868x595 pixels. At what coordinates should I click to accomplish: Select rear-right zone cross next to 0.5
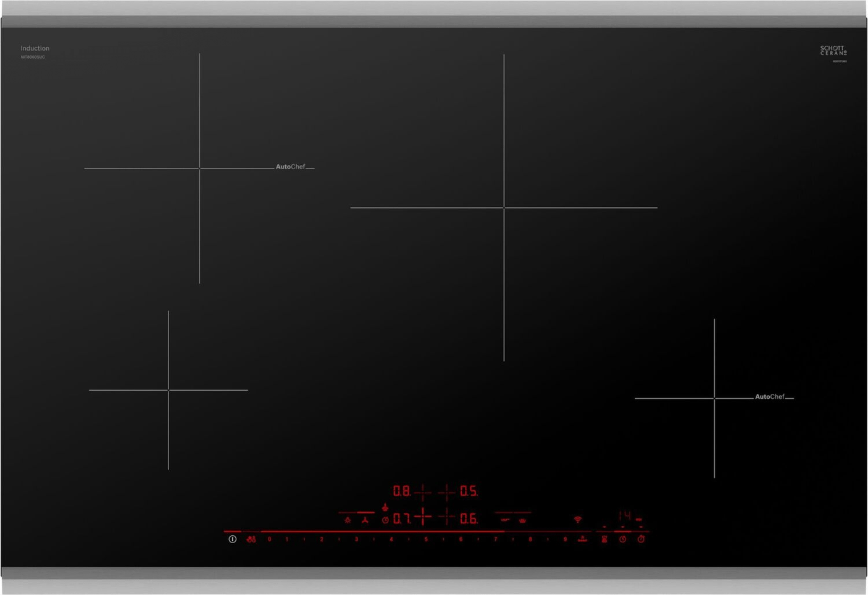446,492
